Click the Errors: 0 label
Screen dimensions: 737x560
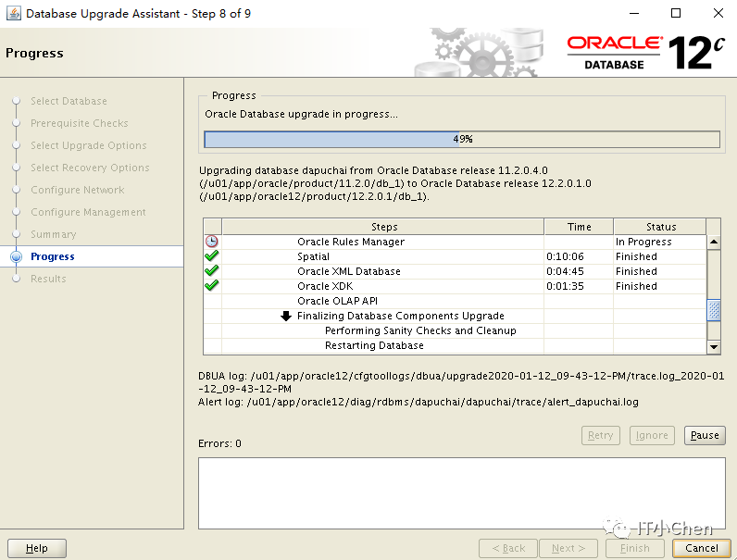(x=219, y=443)
